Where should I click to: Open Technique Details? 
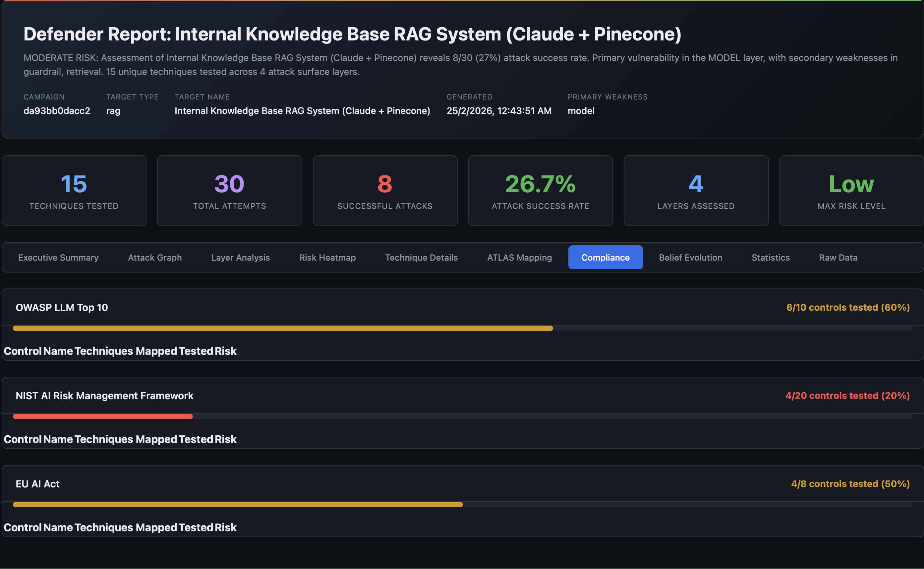(x=421, y=257)
